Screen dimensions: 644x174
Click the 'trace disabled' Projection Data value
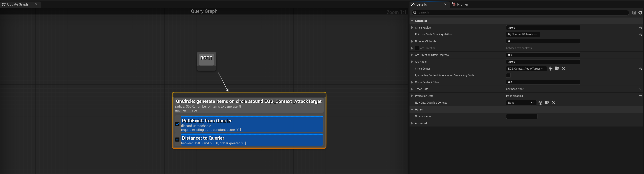[x=514, y=96]
